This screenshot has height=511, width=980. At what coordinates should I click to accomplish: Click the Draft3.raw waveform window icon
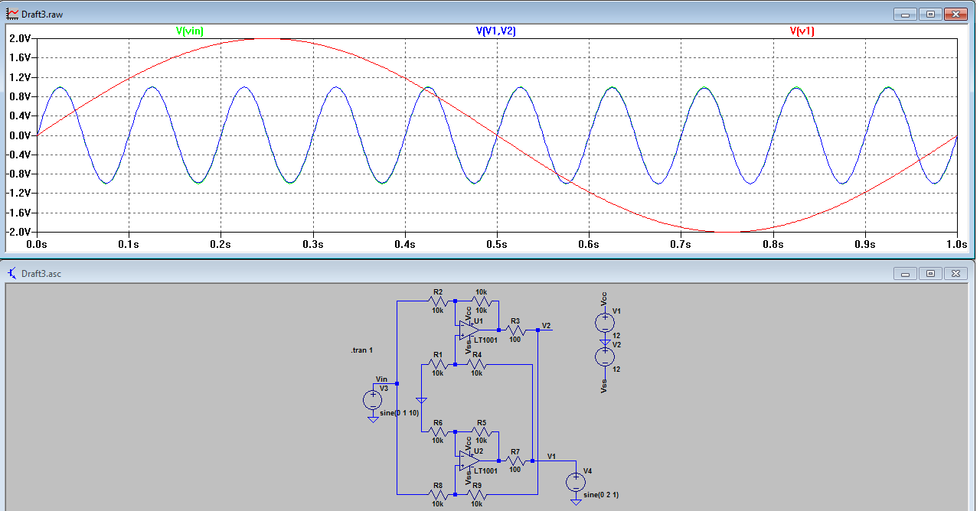[x=12, y=14]
